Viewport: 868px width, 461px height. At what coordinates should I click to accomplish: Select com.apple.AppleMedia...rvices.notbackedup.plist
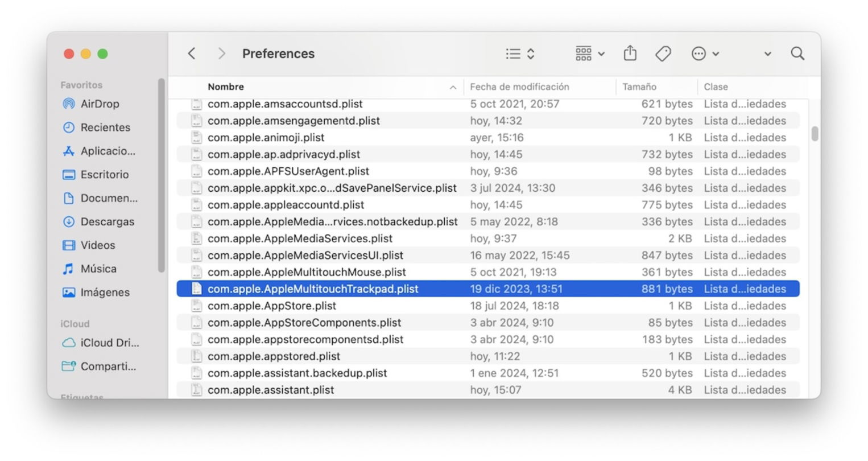click(488, 221)
